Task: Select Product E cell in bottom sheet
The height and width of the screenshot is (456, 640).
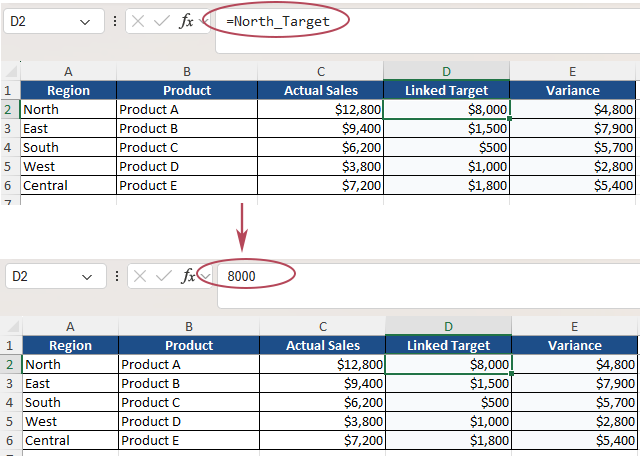Action: click(189, 440)
